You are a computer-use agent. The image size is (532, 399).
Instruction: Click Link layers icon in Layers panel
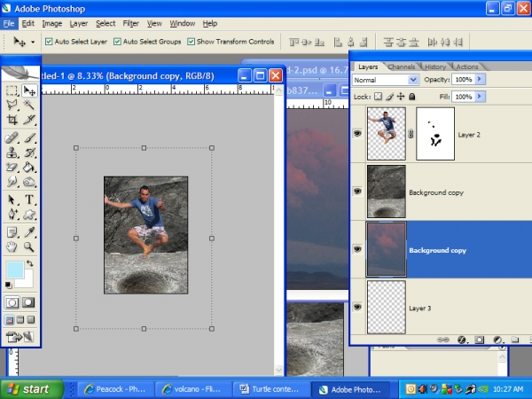(442, 340)
